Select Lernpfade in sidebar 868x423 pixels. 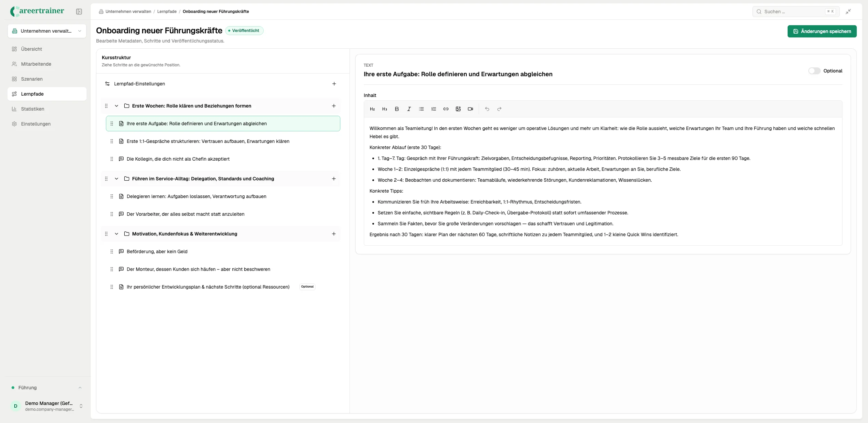point(47,94)
